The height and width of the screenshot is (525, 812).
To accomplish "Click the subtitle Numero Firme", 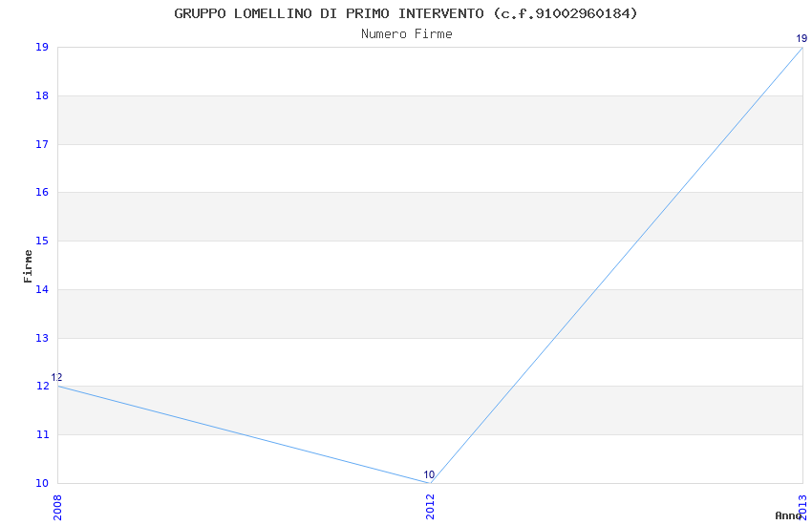I will 407,34.
